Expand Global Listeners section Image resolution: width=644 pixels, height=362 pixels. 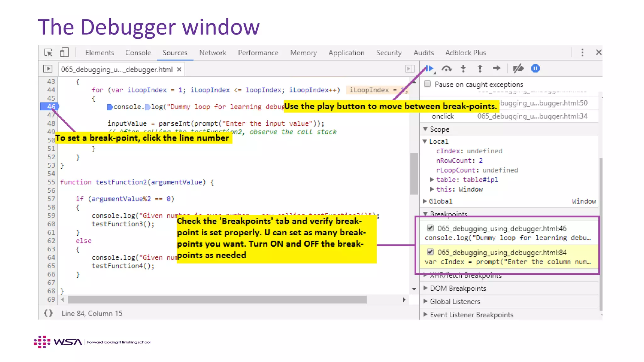tap(425, 301)
